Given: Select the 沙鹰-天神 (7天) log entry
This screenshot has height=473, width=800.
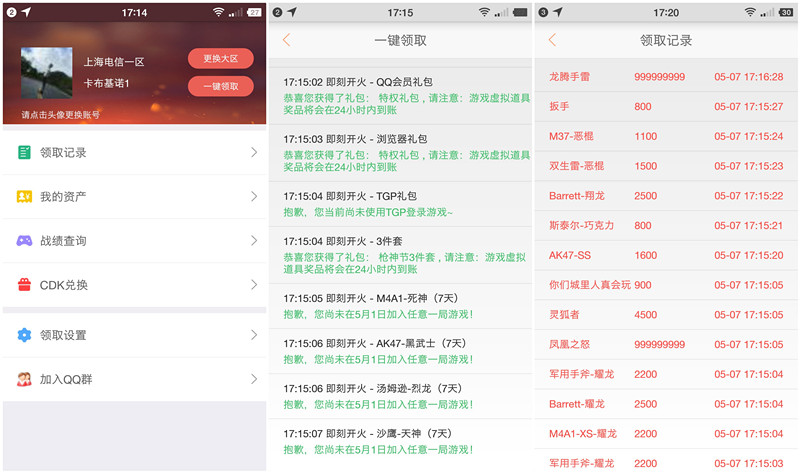Looking at the screenshot, I should (x=401, y=441).
